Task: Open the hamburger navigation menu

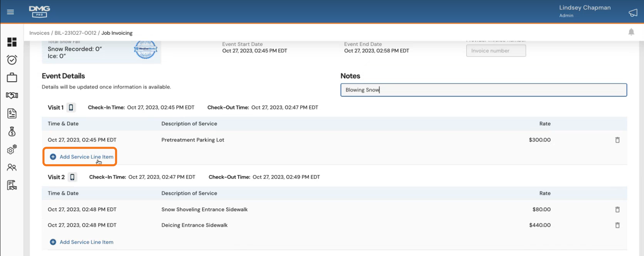Action: (x=10, y=12)
